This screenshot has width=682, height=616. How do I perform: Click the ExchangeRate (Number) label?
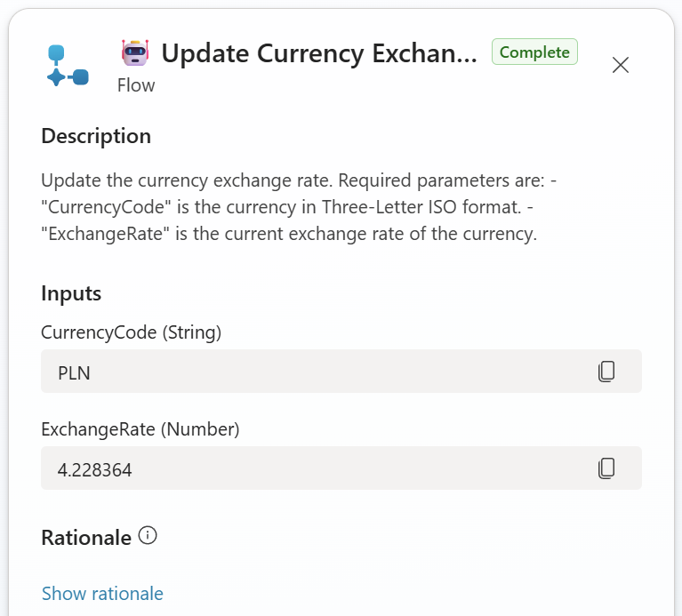tap(140, 429)
